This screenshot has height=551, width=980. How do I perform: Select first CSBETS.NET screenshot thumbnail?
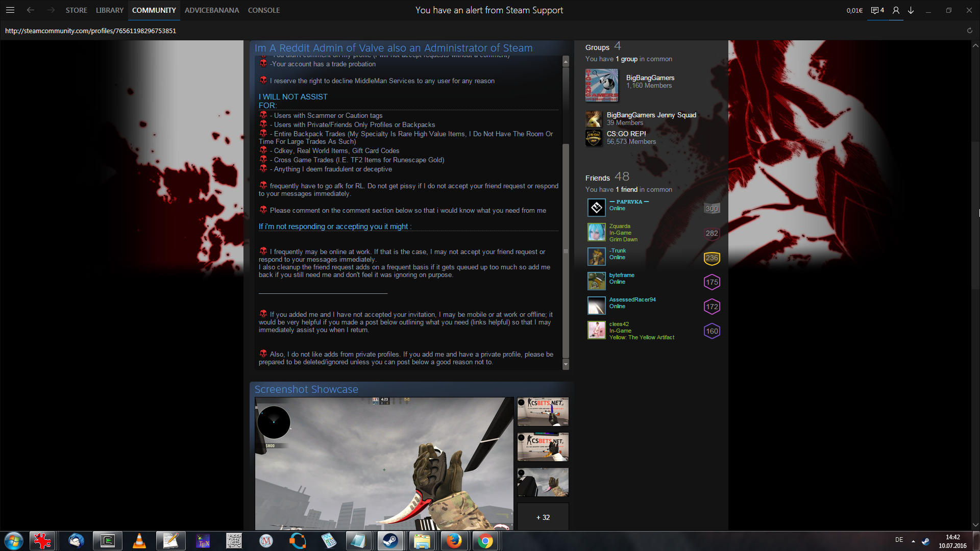pyautogui.click(x=543, y=412)
